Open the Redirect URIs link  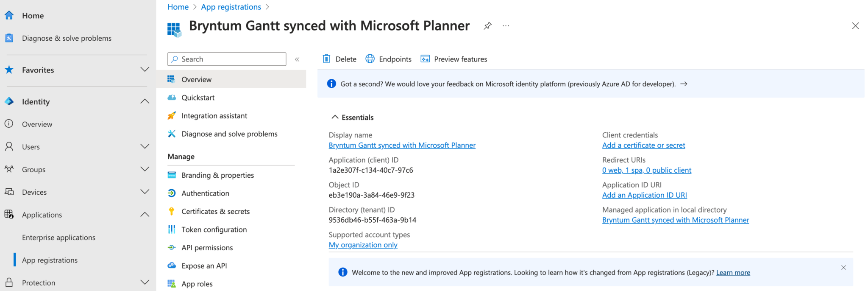[x=647, y=170]
